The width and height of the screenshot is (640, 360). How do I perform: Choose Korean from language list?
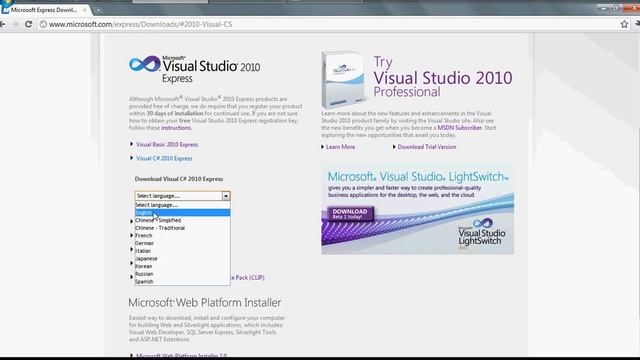[x=182, y=266]
